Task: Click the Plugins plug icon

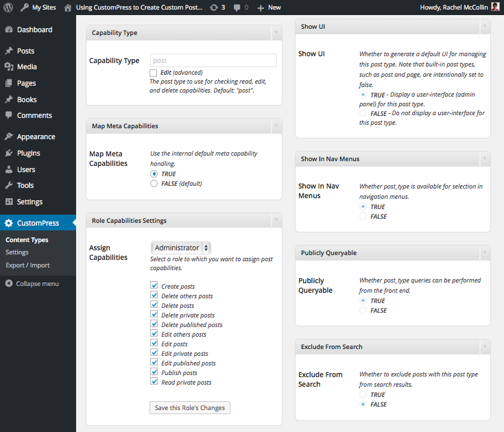Action: click(9, 153)
